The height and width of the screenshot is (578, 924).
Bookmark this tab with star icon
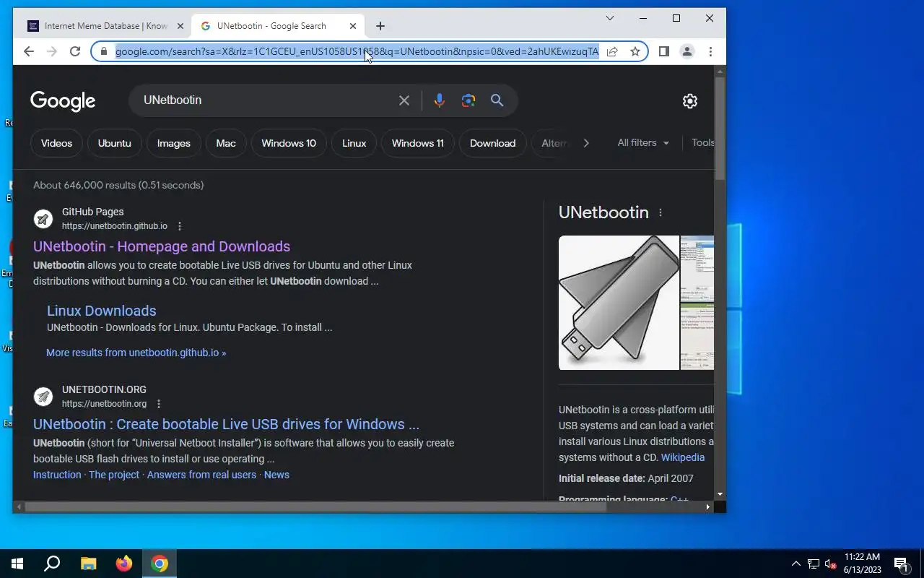tap(635, 51)
